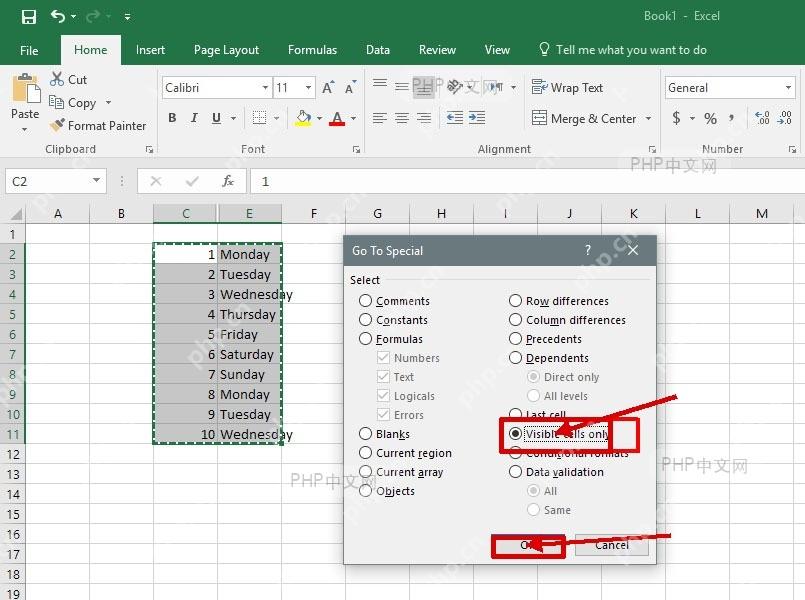This screenshot has height=600, width=805.
Task: Switch to the Data tab
Action: pos(378,50)
